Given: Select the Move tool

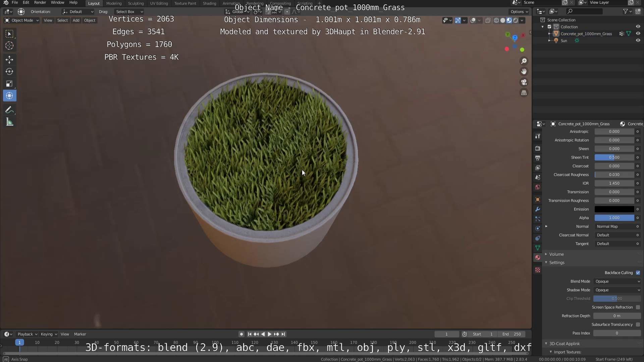Looking at the screenshot, I should (x=9, y=60).
